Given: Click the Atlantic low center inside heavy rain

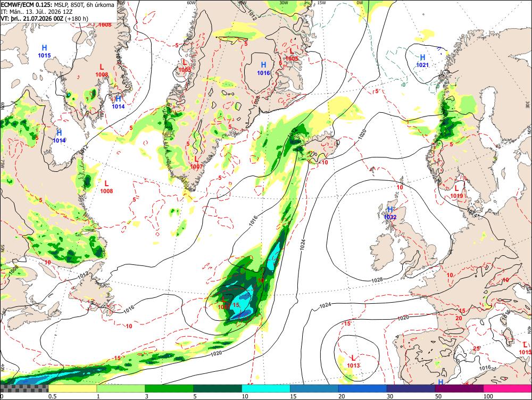Looking at the screenshot, I should [x=223, y=303].
